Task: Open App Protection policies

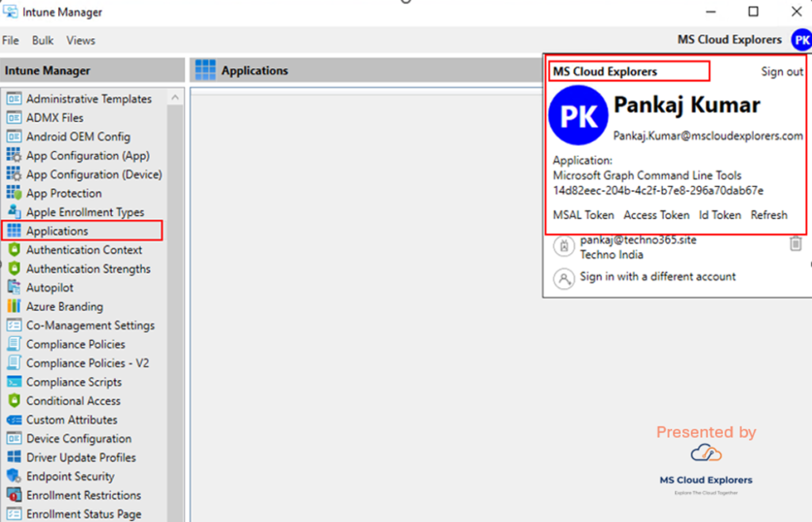Action: click(x=63, y=193)
